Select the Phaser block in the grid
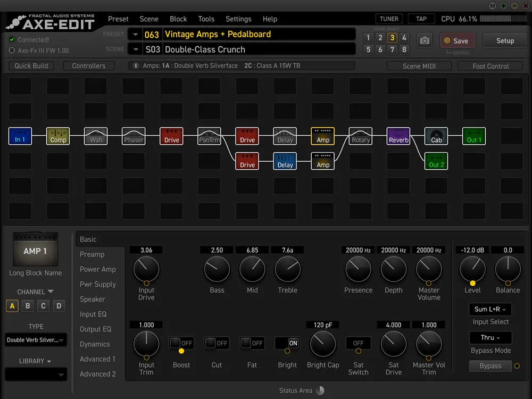This screenshot has height=399, width=532. [x=134, y=136]
